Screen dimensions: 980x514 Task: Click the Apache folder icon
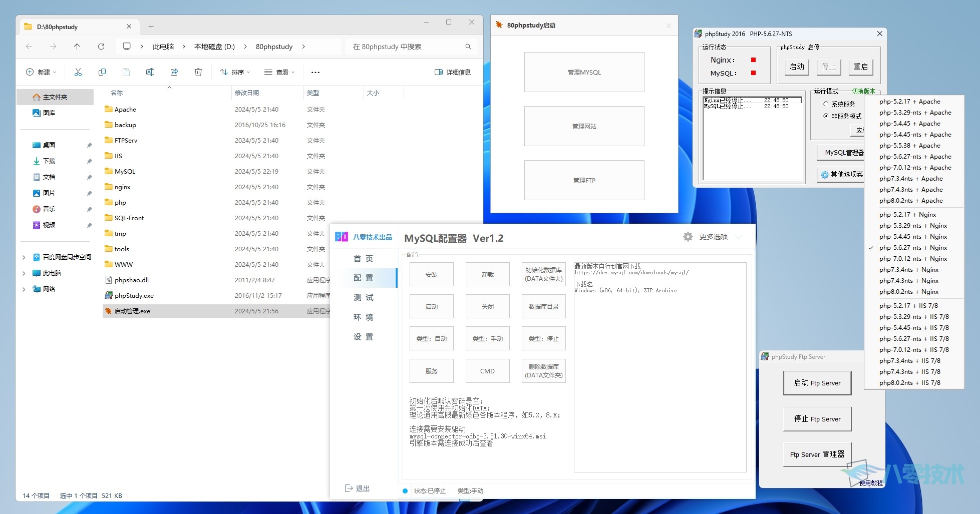coord(108,109)
